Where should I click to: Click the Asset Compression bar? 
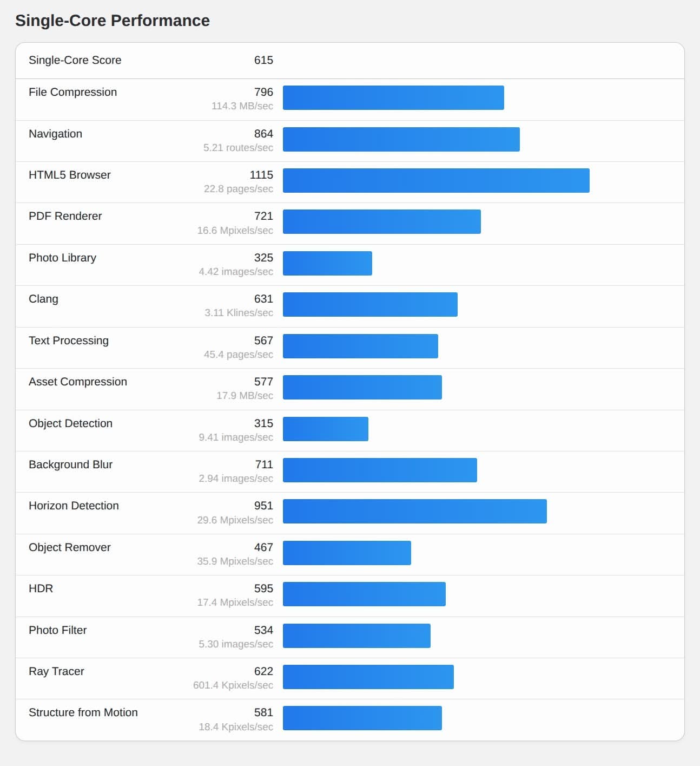[362, 387]
